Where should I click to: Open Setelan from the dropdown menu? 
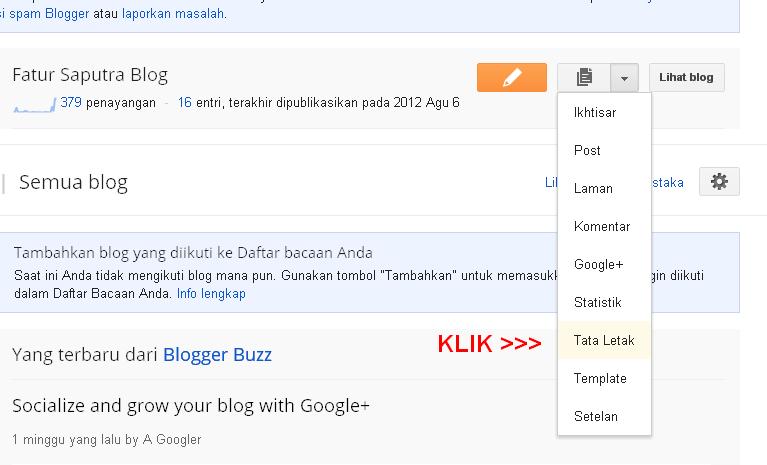(604, 416)
